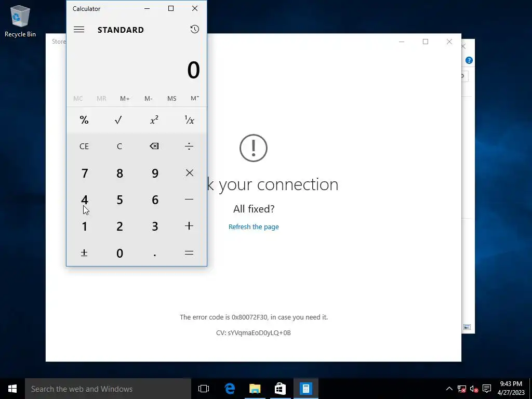The width and height of the screenshot is (532, 399).
Task: Switch to the Store app on taskbar
Action: point(280,389)
